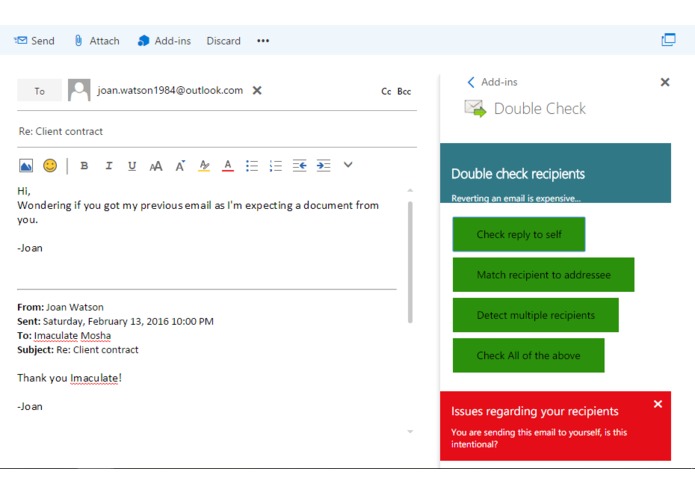695x494 pixels.
Task: Open the font size tool
Action: click(x=156, y=166)
